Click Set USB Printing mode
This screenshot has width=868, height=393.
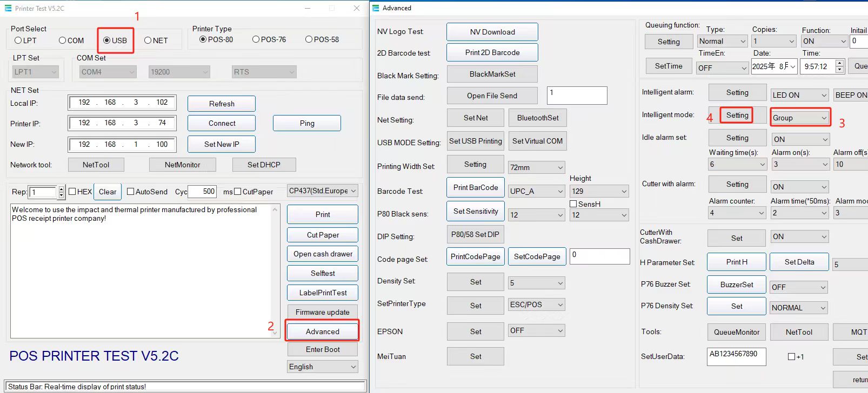coord(476,141)
